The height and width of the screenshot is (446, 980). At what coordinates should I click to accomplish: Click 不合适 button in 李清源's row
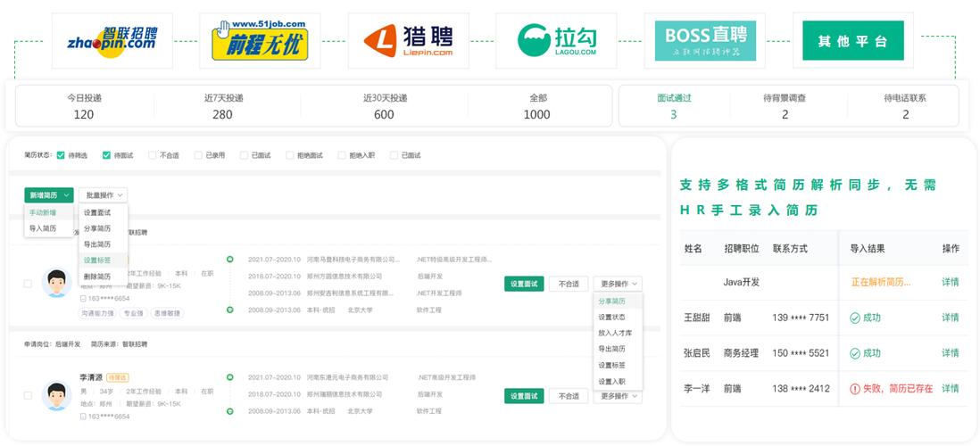(x=569, y=396)
